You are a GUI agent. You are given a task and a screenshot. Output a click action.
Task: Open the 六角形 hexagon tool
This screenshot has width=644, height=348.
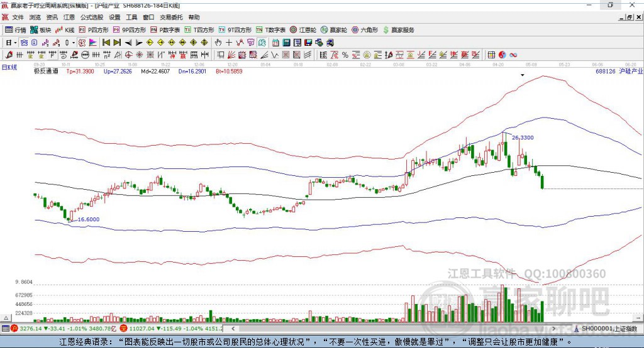365,30
